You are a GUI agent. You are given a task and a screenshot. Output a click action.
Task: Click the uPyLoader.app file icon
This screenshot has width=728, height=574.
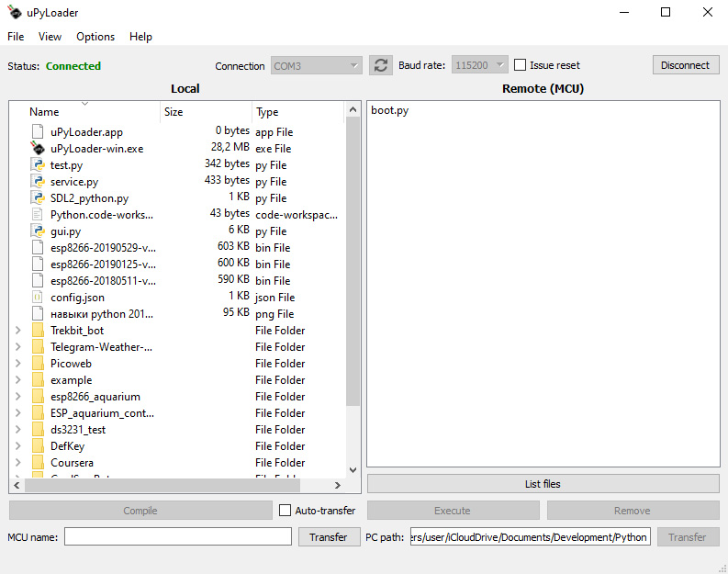(x=38, y=132)
